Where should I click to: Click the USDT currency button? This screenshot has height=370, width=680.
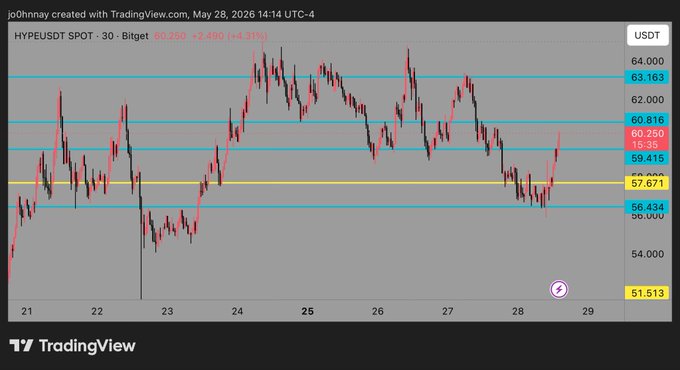click(x=647, y=36)
